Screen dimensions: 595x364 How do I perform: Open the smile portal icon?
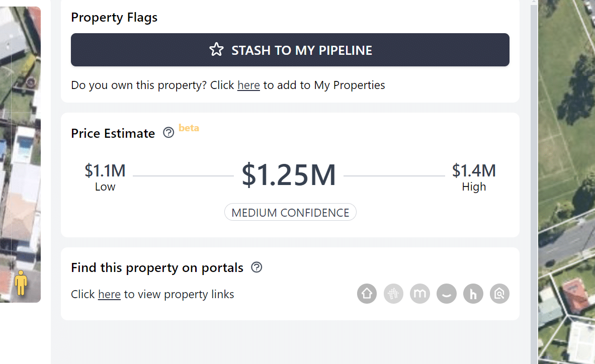tap(447, 294)
